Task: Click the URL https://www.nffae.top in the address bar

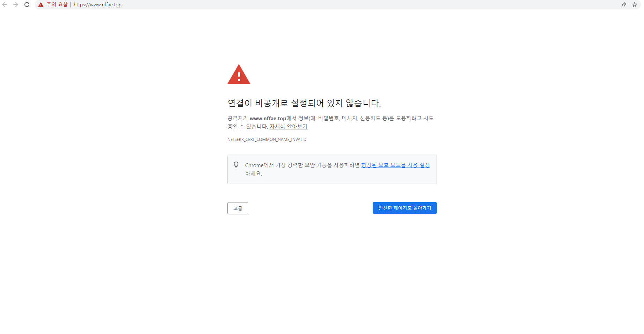Action: 97,5
